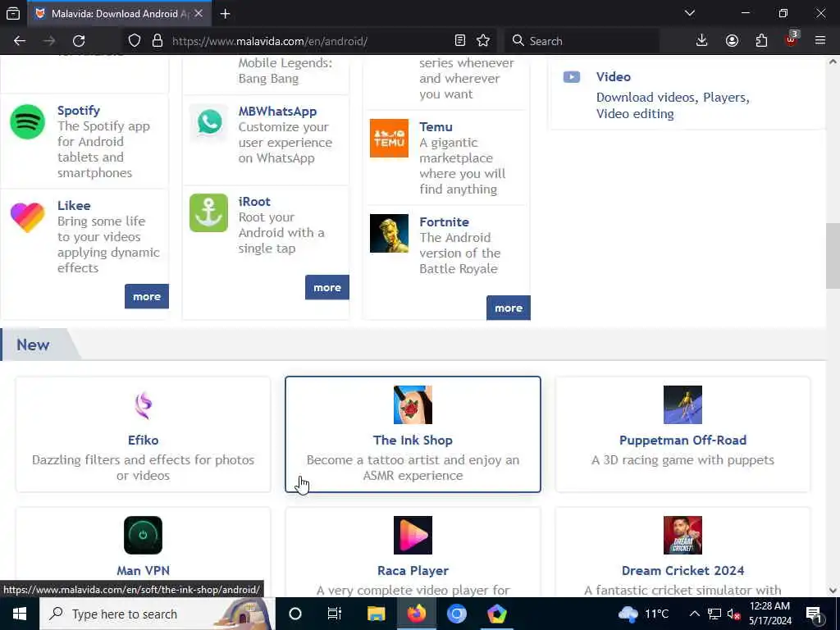Viewport: 840px width, 630px height.
Task: Open Puppetman Off-Road icon
Action: coord(682,405)
